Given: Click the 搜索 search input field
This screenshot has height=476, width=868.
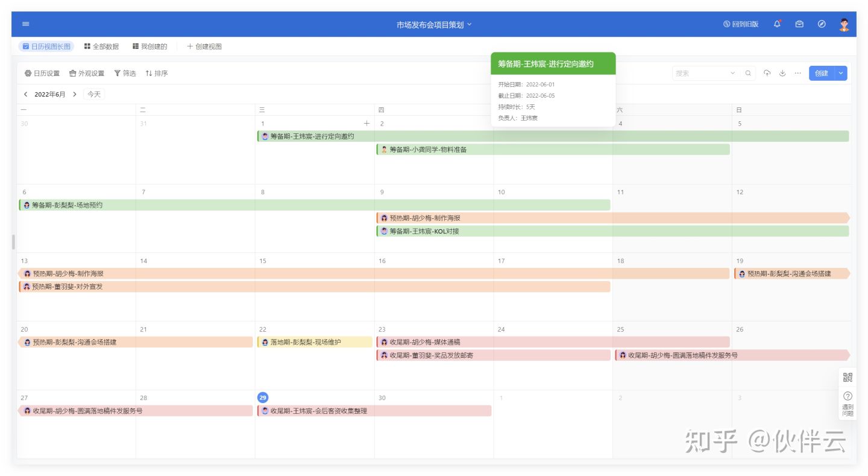Looking at the screenshot, I should tap(699, 73).
